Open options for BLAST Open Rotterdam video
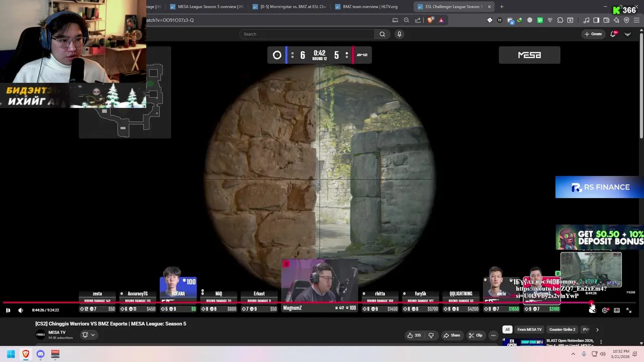Viewport: 644px width, 362px height. pos(601,342)
